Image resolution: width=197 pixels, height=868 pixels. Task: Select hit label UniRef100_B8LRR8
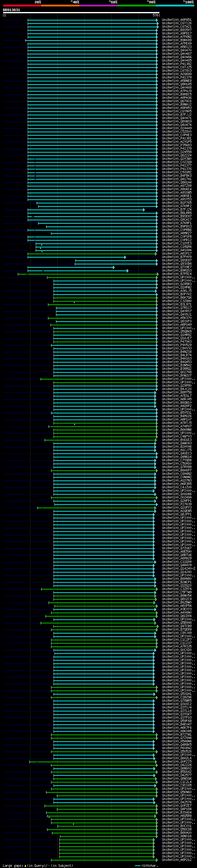[176, 213]
